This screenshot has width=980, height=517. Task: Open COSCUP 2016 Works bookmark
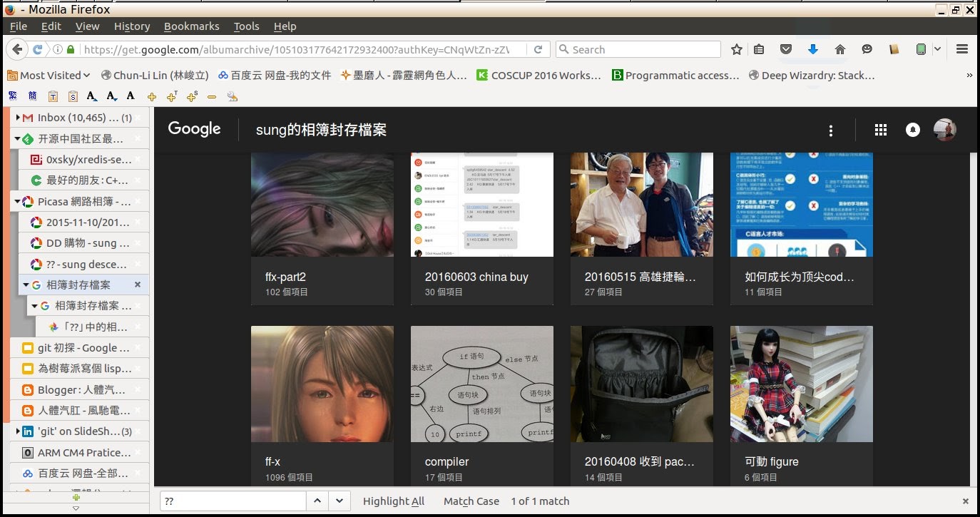click(x=539, y=75)
